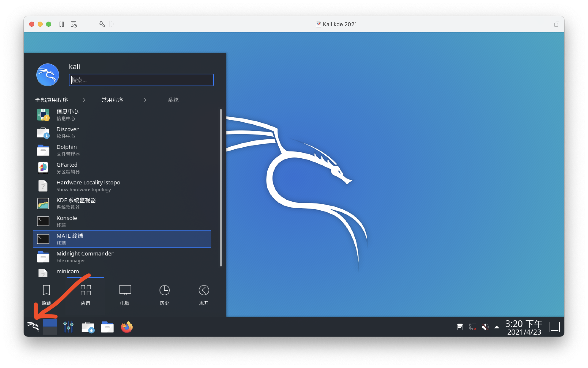Switch to 离开 leave tab
This screenshot has height=368, width=588.
coord(204,295)
